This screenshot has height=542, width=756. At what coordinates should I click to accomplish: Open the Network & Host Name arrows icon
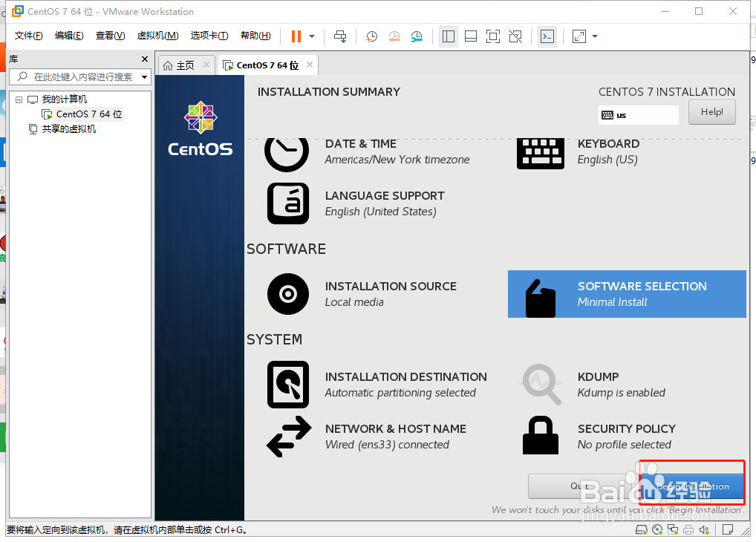[x=289, y=437]
